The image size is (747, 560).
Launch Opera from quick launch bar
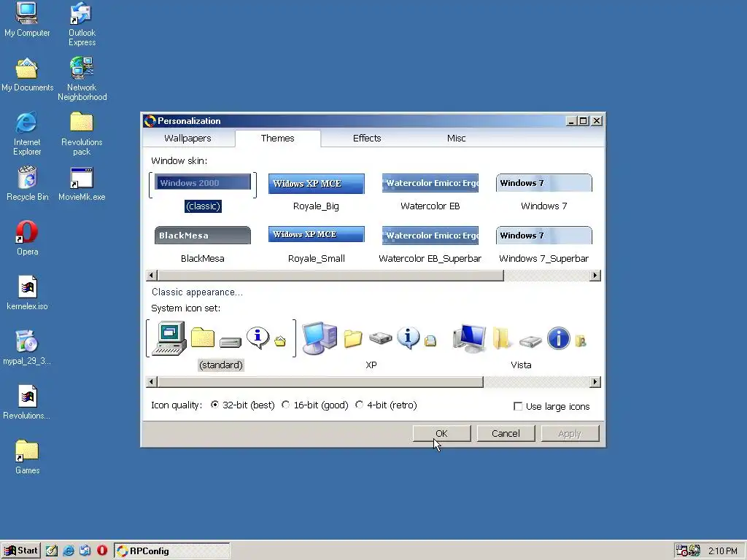coord(102,551)
